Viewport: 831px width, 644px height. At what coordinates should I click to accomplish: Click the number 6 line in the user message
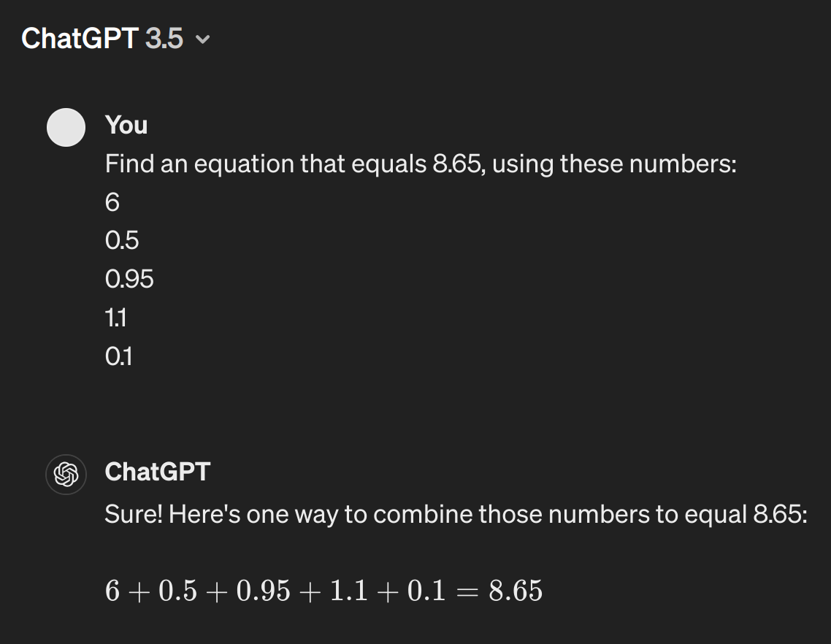tap(112, 202)
